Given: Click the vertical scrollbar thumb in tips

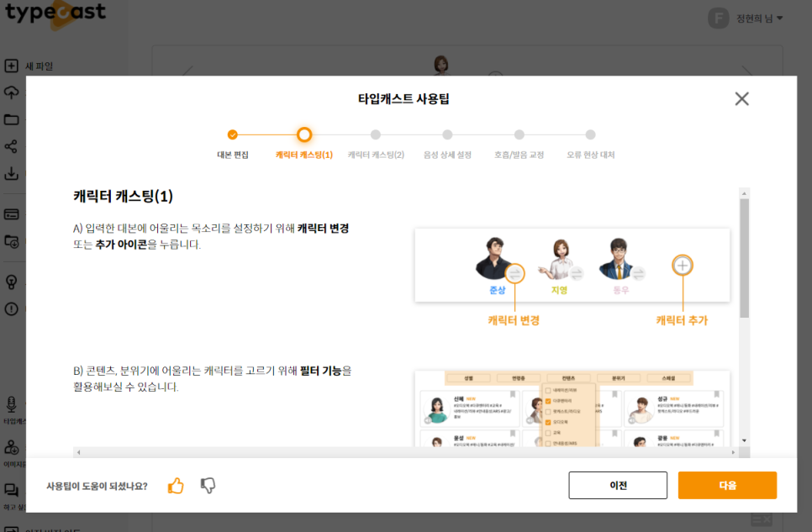Looking at the screenshot, I should (744, 258).
